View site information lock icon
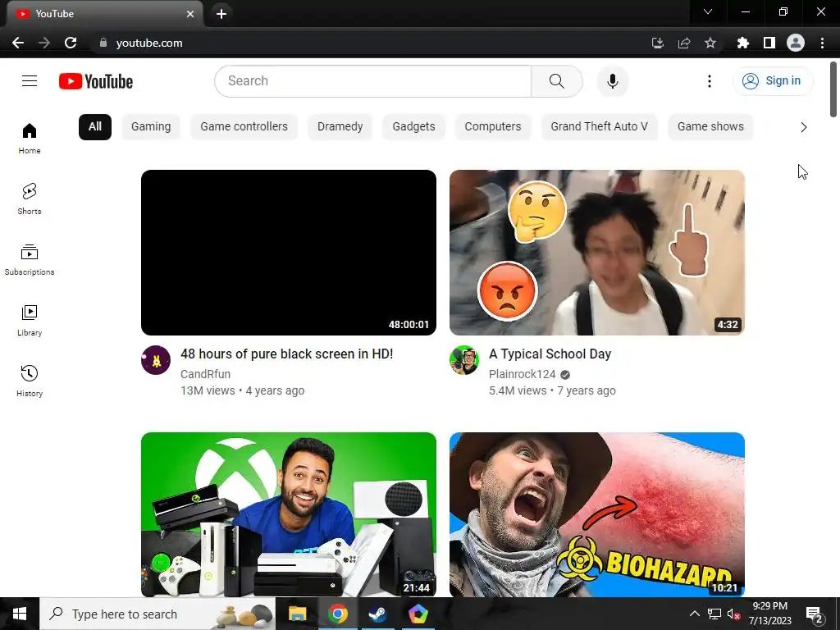The image size is (840, 630). click(x=103, y=43)
